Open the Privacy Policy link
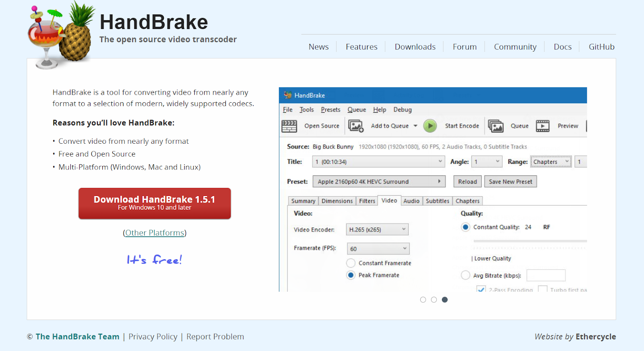This screenshot has width=644, height=351. click(x=153, y=337)
